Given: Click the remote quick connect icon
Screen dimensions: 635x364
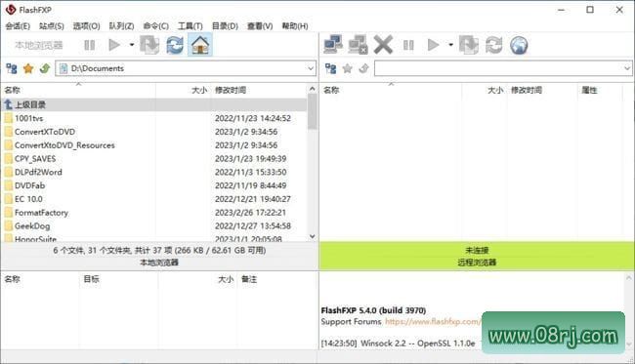Looking at the screenshot, I should point(358,45).
